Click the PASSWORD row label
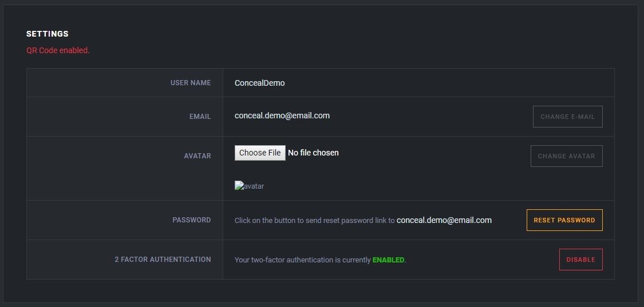 click(191, 220)
